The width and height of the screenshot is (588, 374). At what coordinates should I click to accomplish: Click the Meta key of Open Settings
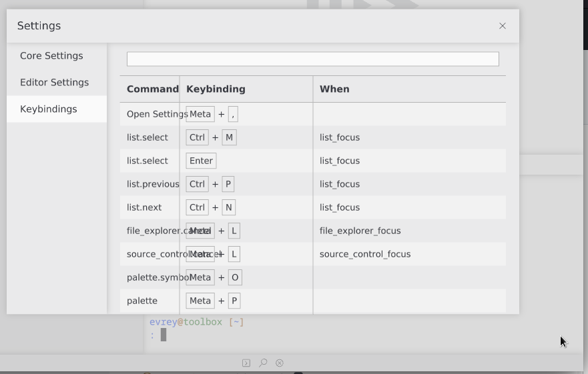(200, 114)
